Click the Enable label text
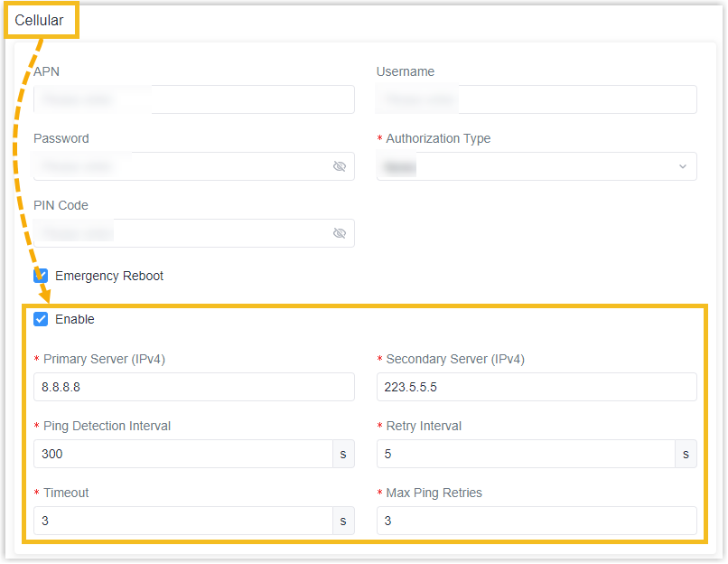The image size is (728, 564). (x=75, y=319)
